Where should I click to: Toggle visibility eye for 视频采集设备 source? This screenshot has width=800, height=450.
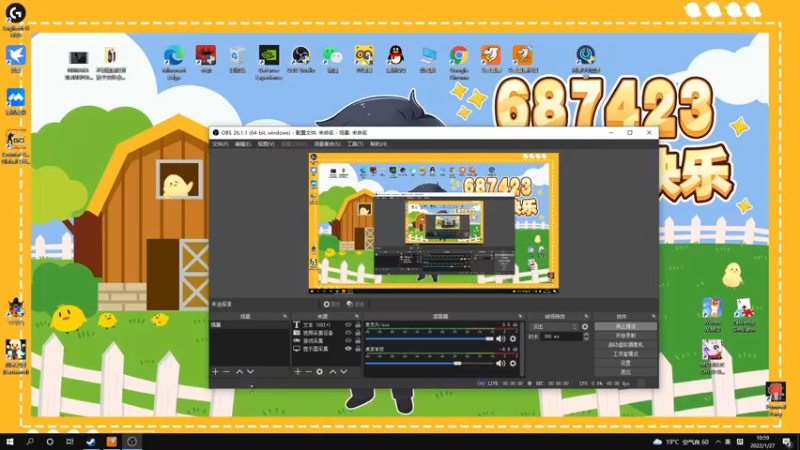348,333
